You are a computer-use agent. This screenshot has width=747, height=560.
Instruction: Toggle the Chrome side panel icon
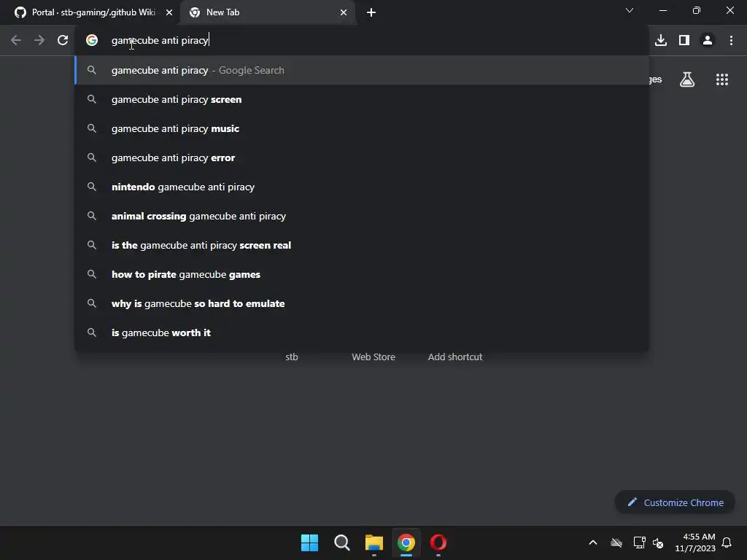[684, 41]
